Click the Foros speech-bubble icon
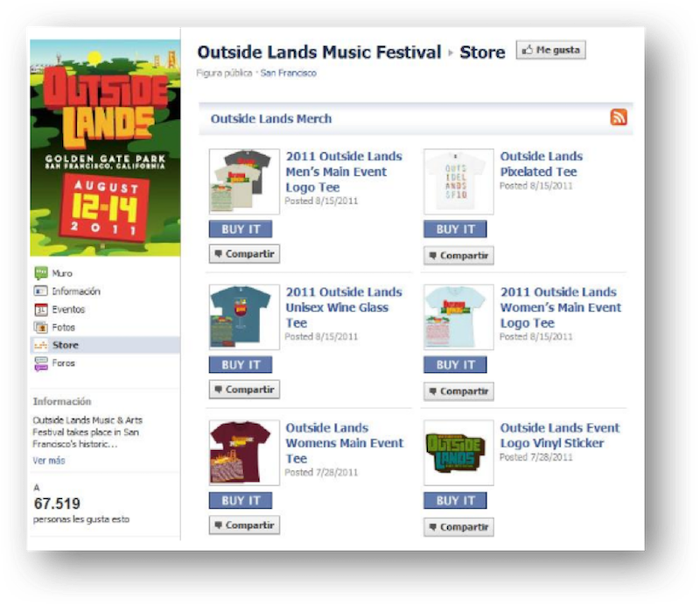 coord(40,363)
